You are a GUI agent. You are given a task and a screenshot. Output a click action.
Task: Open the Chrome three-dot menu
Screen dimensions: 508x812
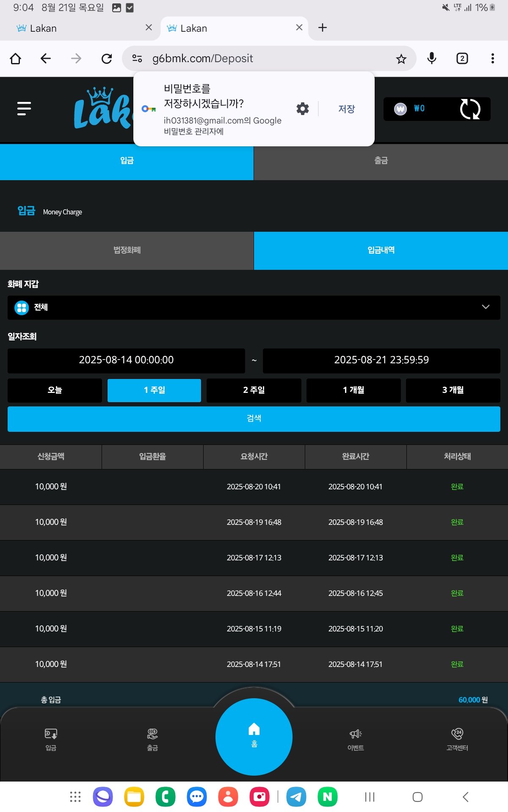[492, 58]
